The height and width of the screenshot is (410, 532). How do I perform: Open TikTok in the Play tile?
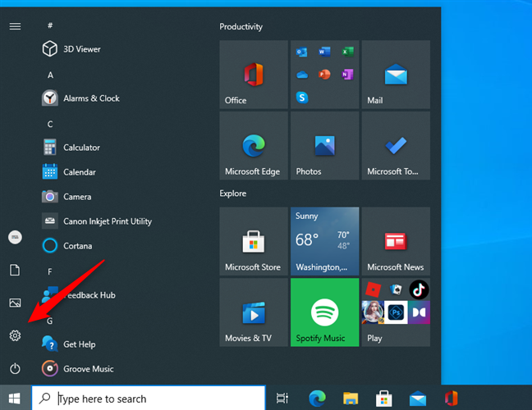click(419, 289)
